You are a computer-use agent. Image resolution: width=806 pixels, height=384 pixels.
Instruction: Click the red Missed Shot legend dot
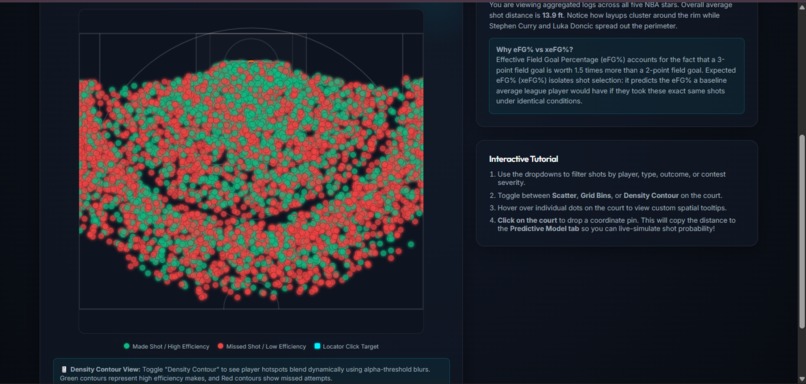(x=221, y=346)
